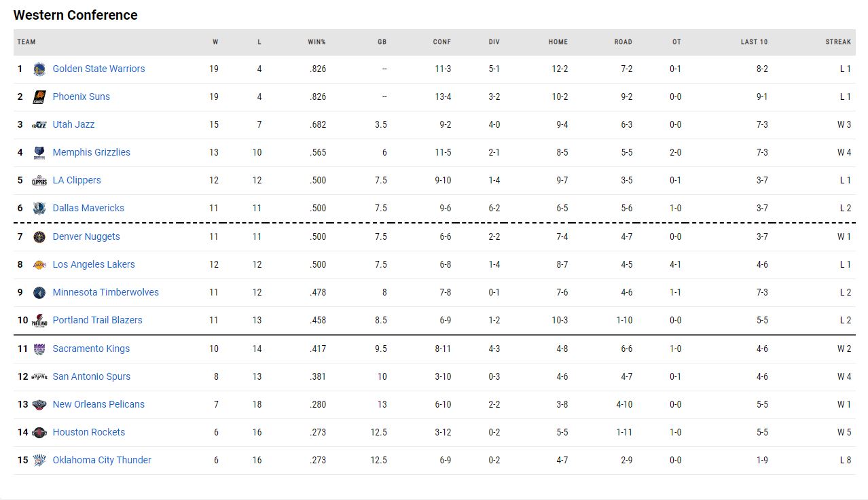Screen dimensions: 868x500
Task: Click the Minnesota Timberwolves logo icon
Action: pyautogui.click(x=39, y=292)
